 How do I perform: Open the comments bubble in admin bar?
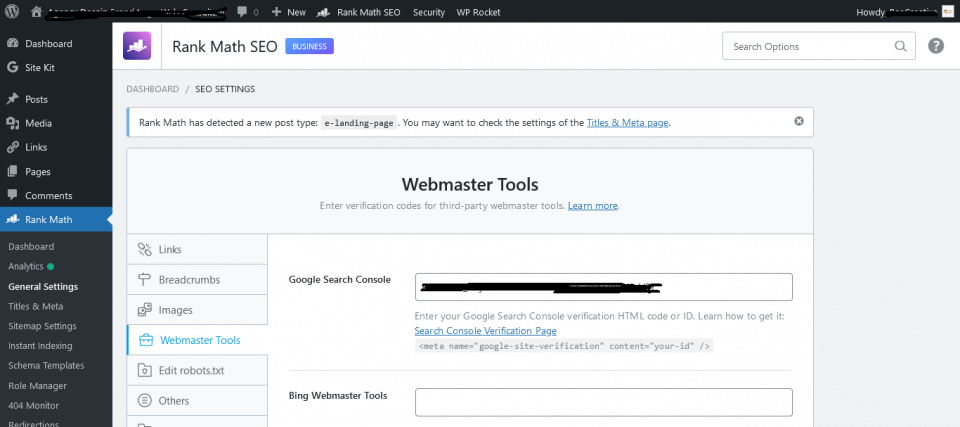247,12
